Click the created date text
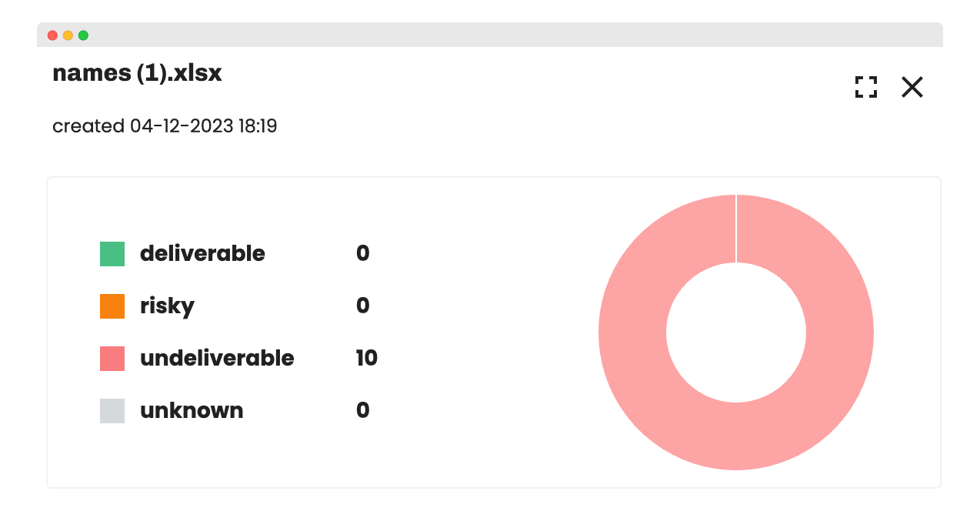The image size is (980, 528). (x=165, y=126)
